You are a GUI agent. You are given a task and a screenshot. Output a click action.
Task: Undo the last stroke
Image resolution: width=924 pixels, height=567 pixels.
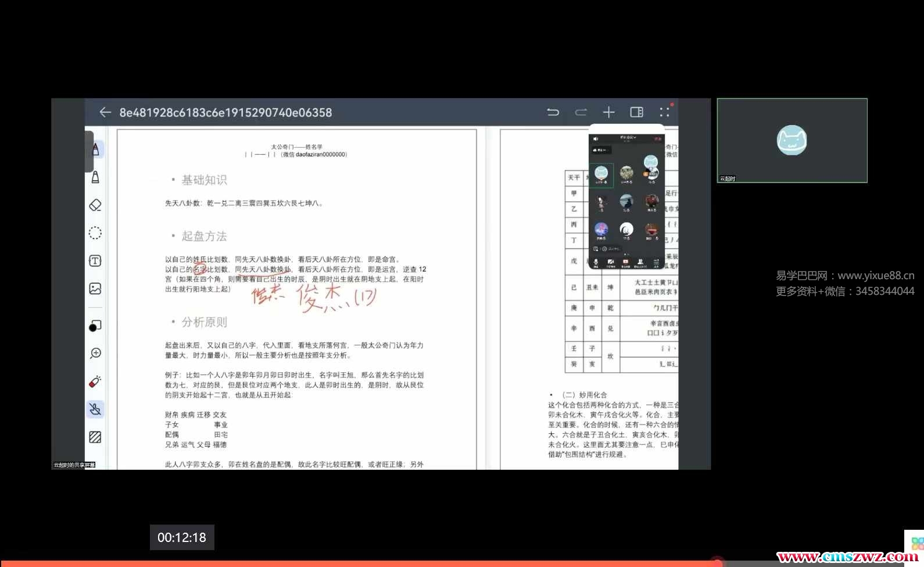coord(553,112)
